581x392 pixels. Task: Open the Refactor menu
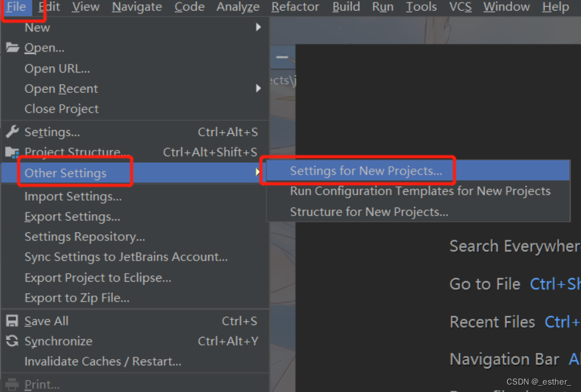(295, 7)
